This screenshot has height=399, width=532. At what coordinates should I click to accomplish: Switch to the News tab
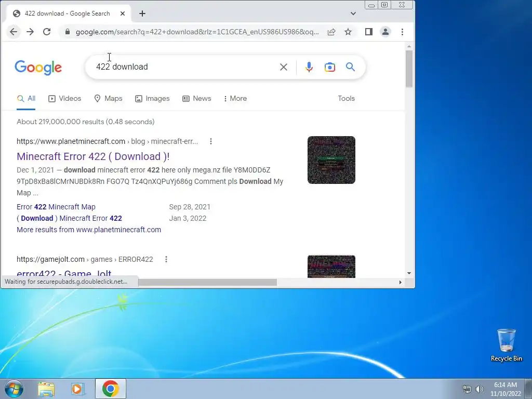pyautogui.click(x=197, y=98)
